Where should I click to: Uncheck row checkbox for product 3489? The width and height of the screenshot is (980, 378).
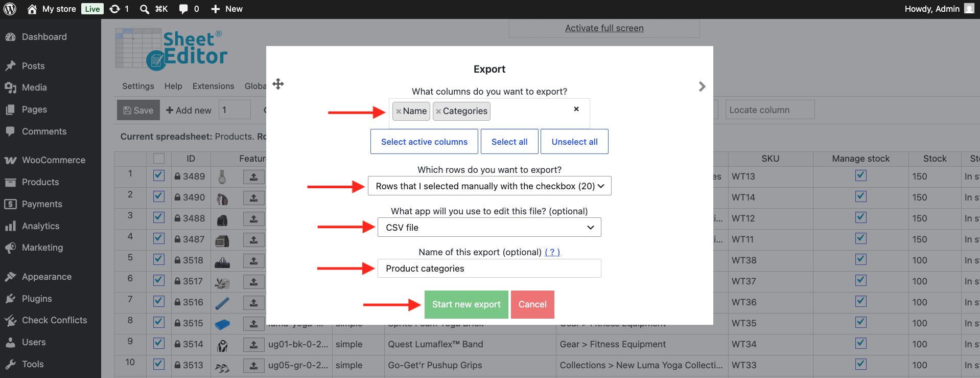point(159,175)
